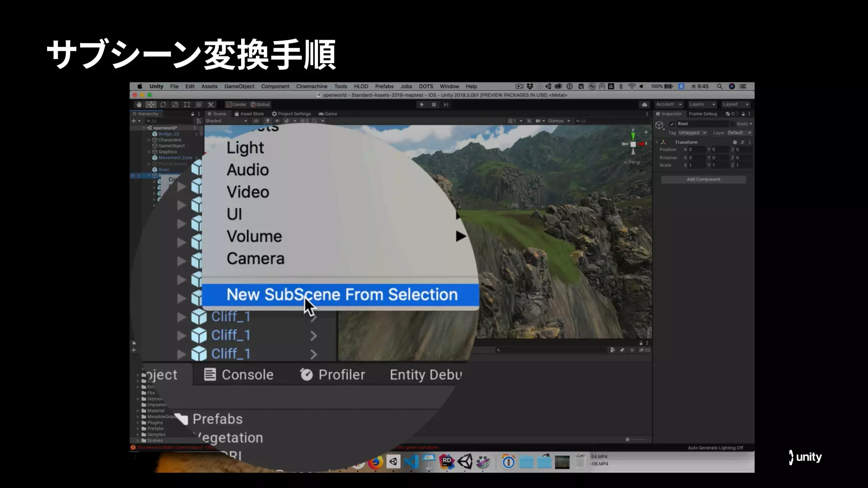Uncheck the Root object active checkbox
Screen dimensions: 868x488
coord(672,124)
